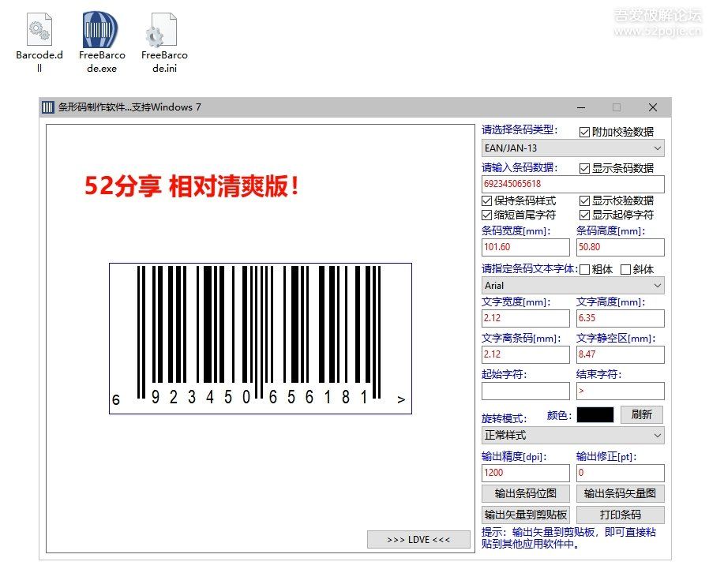The image size is (709, 588).
Task: Enable the 粗体 bold checkbox
Action: [585, 270]
